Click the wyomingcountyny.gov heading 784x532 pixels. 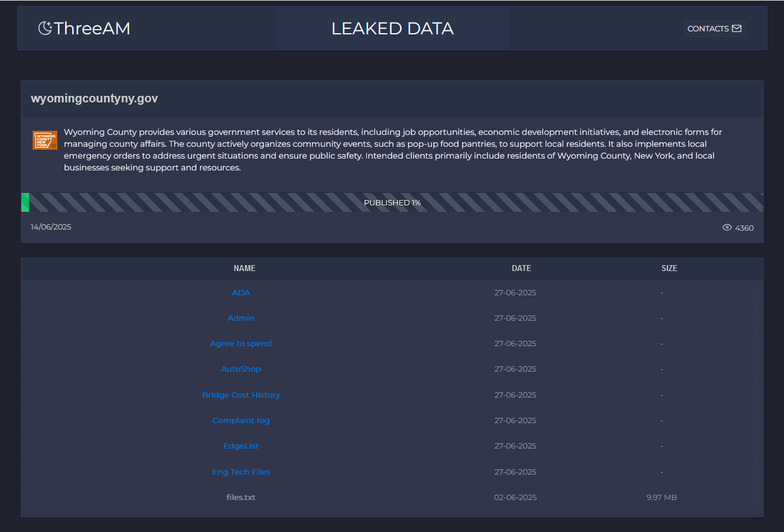click(94, 98)
